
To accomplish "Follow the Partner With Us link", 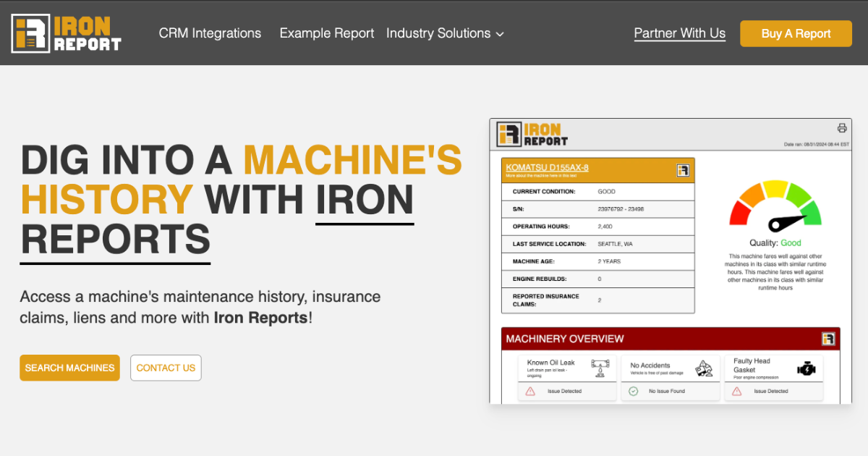I will coord(679,33).
